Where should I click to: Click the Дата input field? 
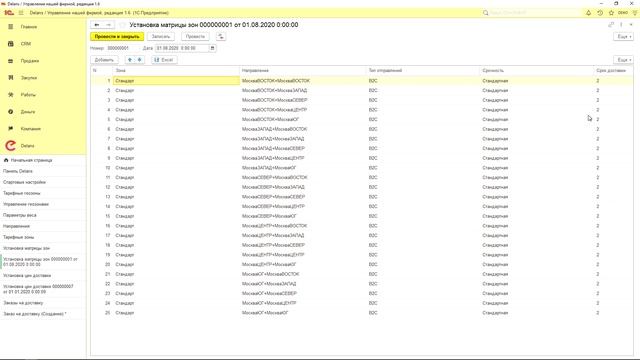point(182,48)
